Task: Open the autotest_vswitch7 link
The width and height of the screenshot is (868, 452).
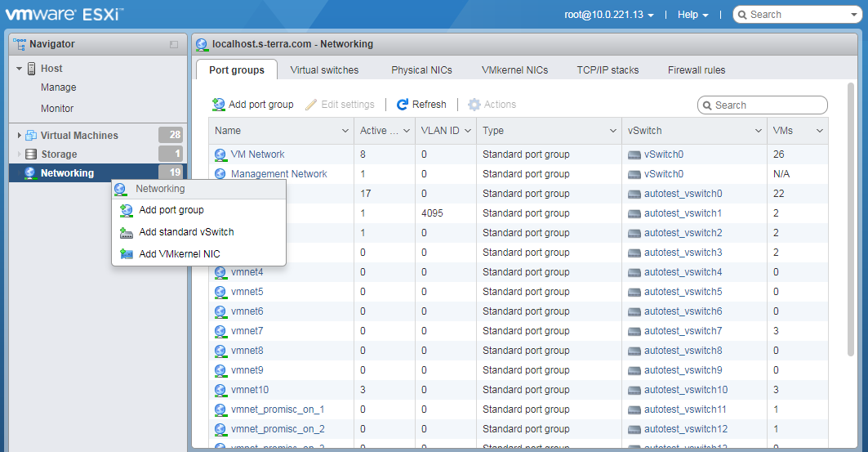Action: tap(683, 331)
